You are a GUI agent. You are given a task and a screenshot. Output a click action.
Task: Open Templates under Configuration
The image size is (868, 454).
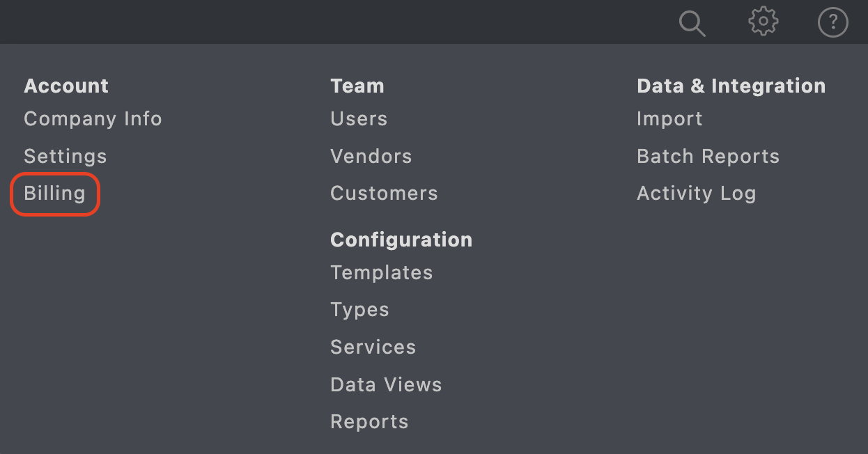pos(382,273)
